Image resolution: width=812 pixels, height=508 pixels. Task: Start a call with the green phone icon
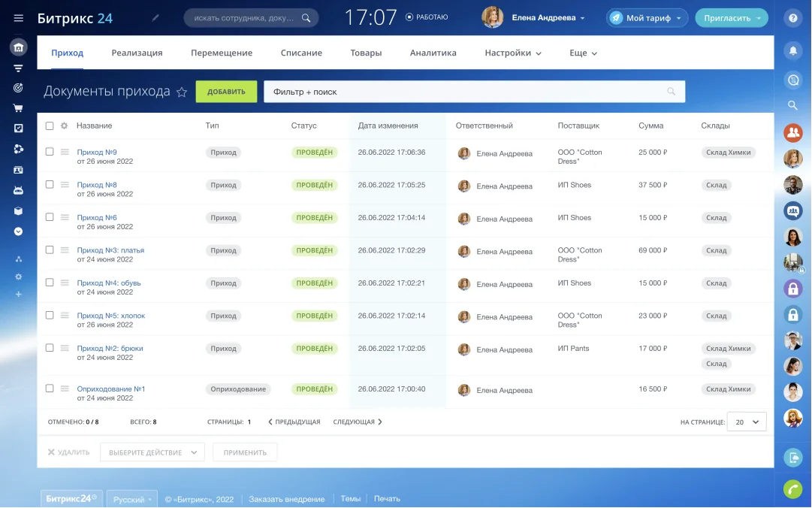(x=793, y=489)
